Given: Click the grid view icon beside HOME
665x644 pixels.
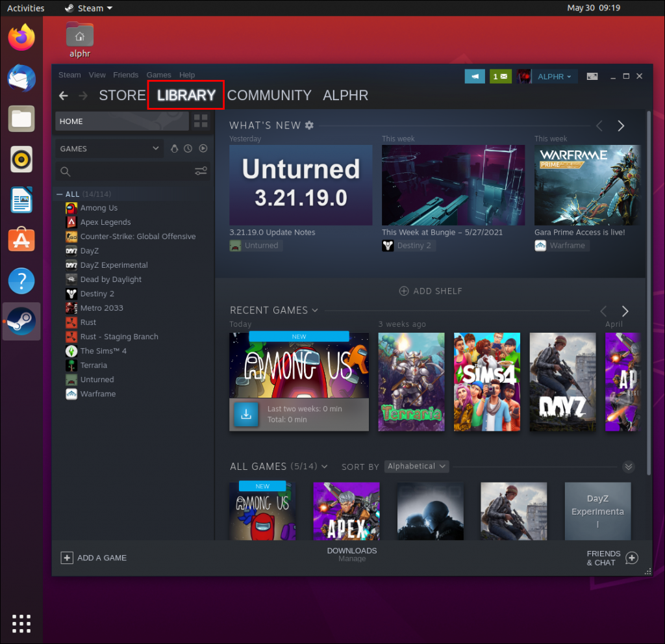Looking at the screenshot, I should (201, 121).
